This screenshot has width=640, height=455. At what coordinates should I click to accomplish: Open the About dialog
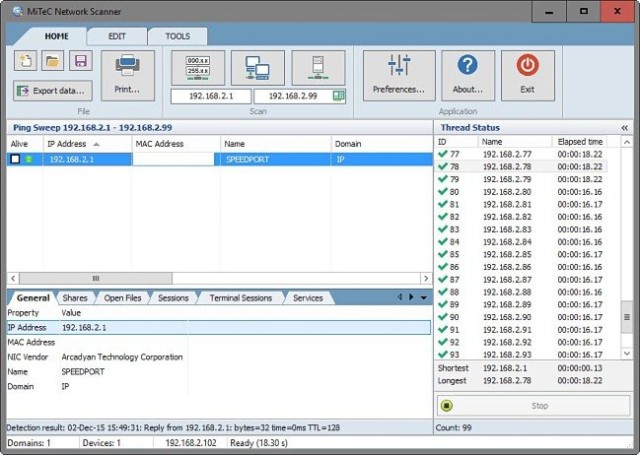[x=467, y=74]
